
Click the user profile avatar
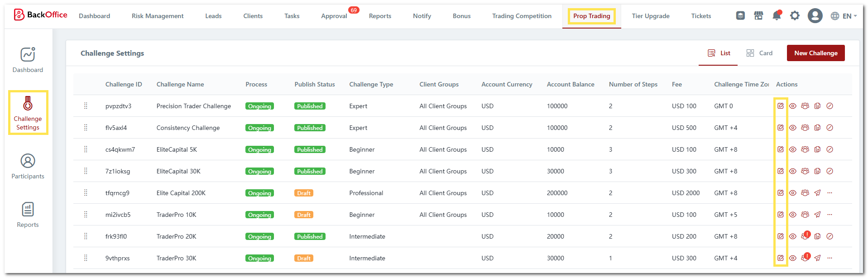[815, 16]
